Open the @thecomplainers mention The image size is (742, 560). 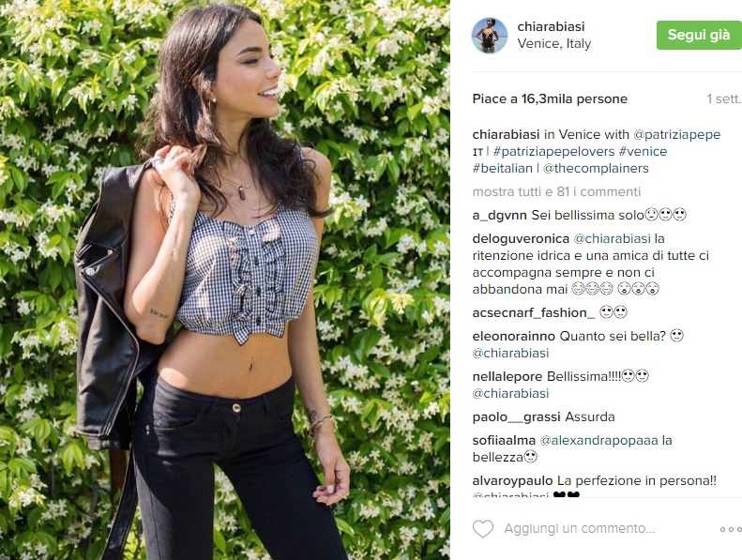point(596,169)
